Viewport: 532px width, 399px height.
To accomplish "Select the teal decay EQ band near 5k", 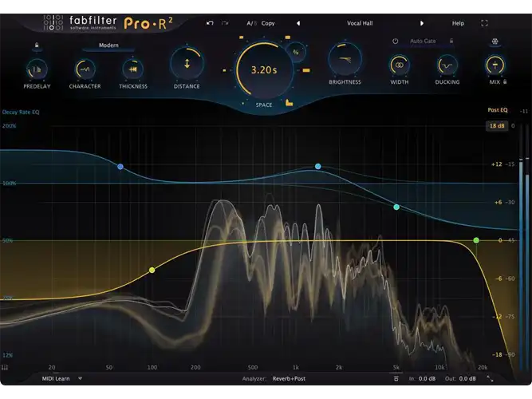I will tap(396, 207).
